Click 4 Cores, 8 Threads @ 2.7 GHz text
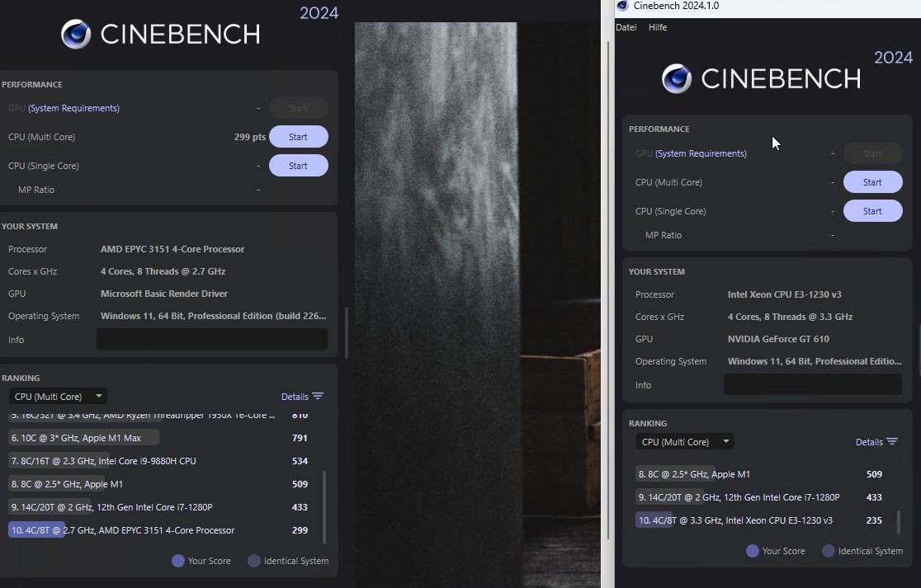921x588 pixels. click(x=163, y=271)
